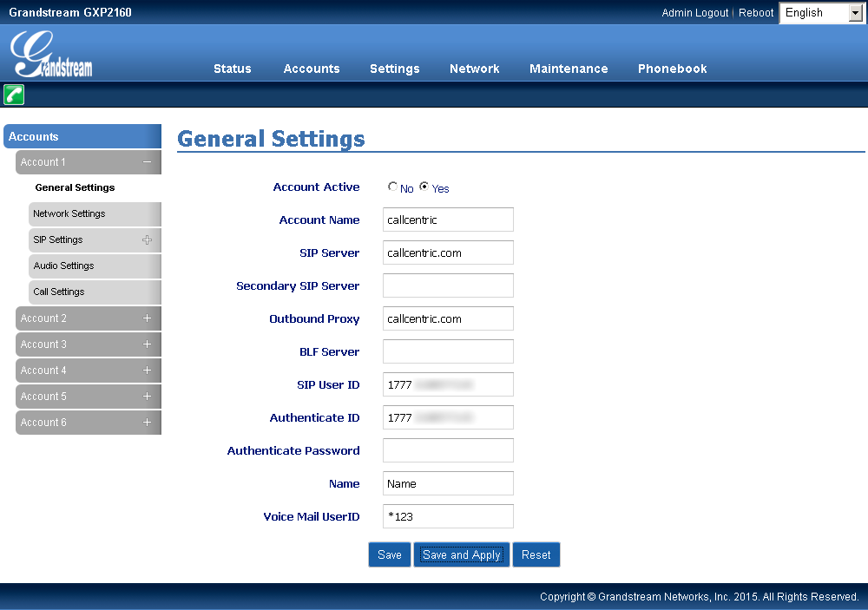Expand SIP Settings plus icon
The height and width of the screenshot is (610, 868).
[147, 239]
